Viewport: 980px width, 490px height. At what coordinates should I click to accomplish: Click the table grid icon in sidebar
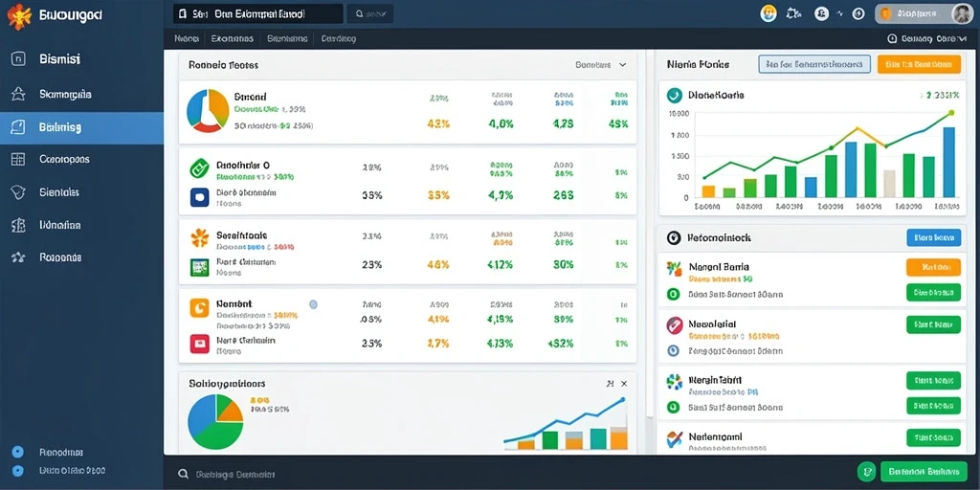click(x=18, y=160)
